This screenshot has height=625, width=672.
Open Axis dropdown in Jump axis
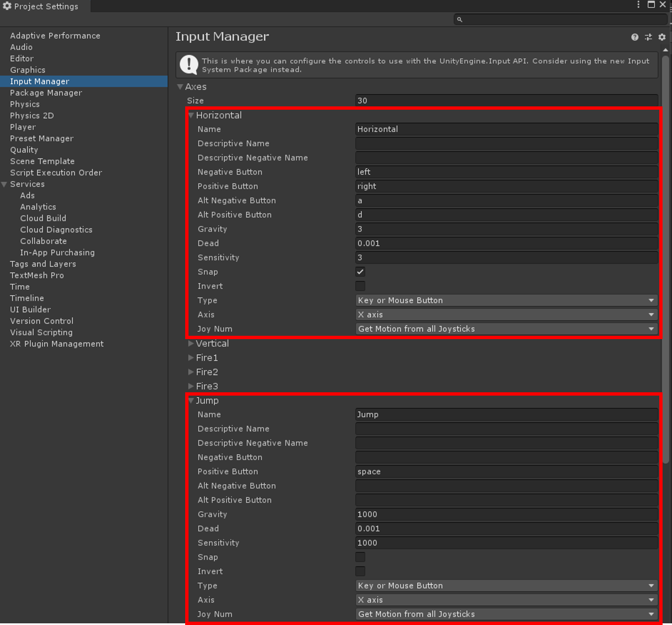[x=507, y=600]
